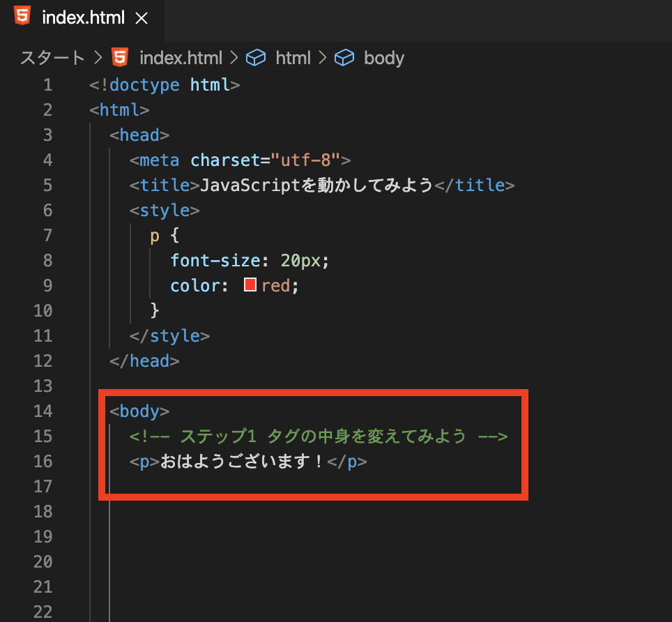Image resolution: width=672 pixels, height=622 pixels.
Task: Click line number 1 in the gutter
Action: (x=48, y=85)
